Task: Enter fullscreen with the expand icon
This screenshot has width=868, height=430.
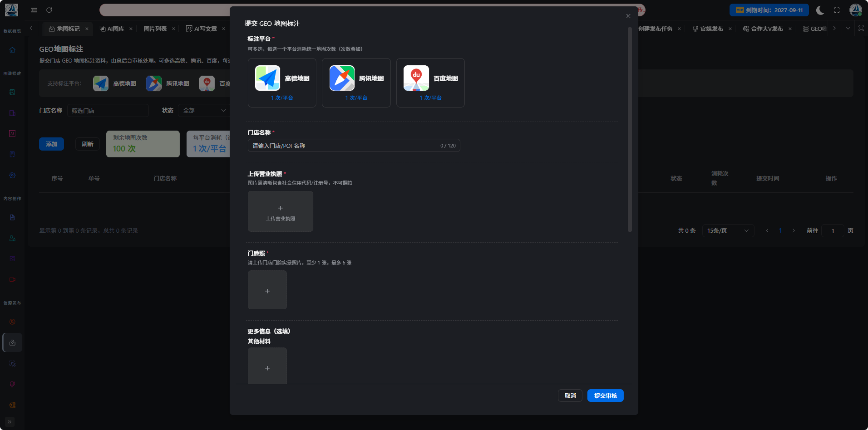Action: pyautogui.click(x=837, y=10)
